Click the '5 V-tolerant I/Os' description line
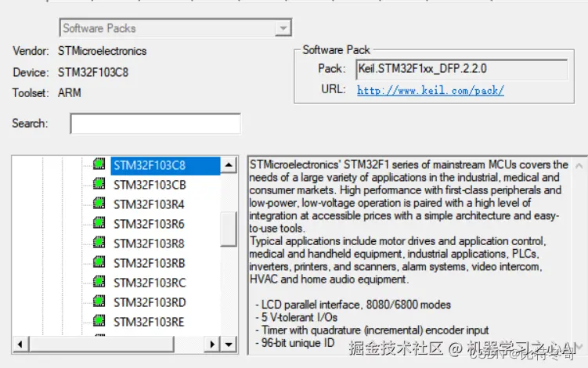The width and height of the screenshot is (588, 368). [x=296, y=317]
